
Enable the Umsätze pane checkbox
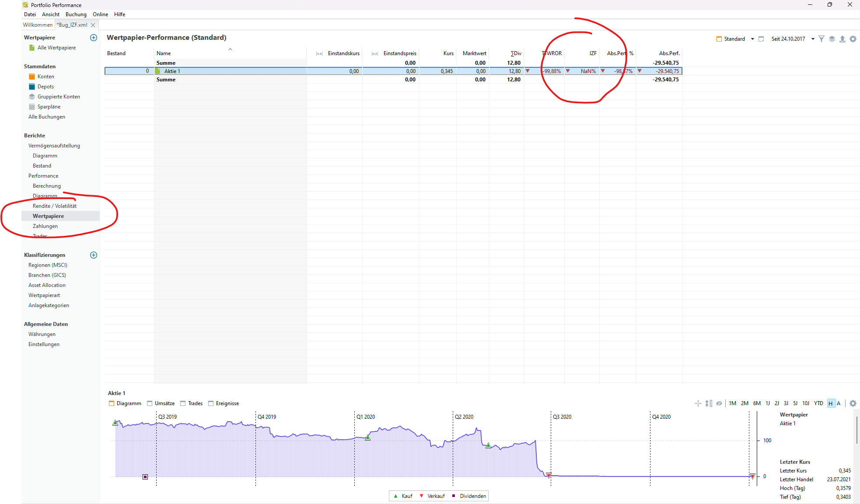[150, 403]
